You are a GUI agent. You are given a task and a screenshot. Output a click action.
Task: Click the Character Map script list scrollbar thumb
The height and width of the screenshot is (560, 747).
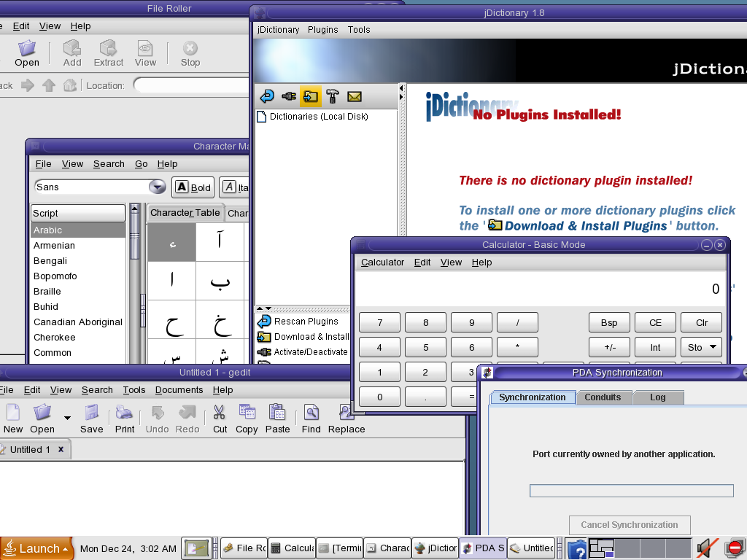tap(135, 237)
